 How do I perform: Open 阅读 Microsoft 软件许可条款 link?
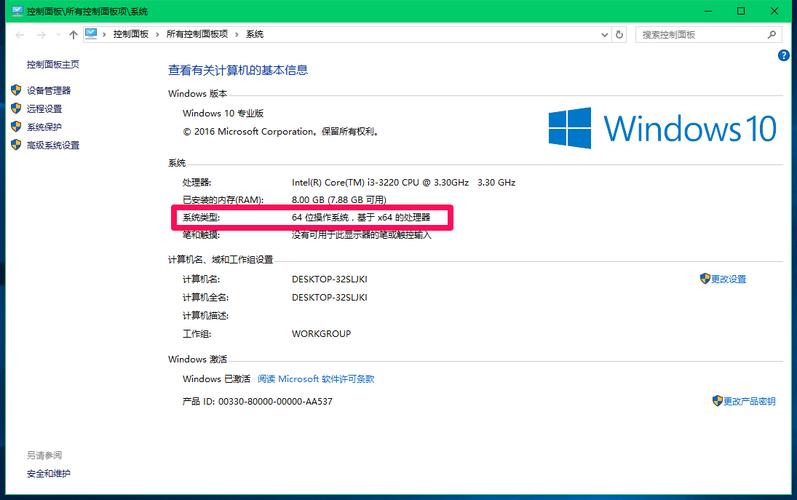click(316, 379)
